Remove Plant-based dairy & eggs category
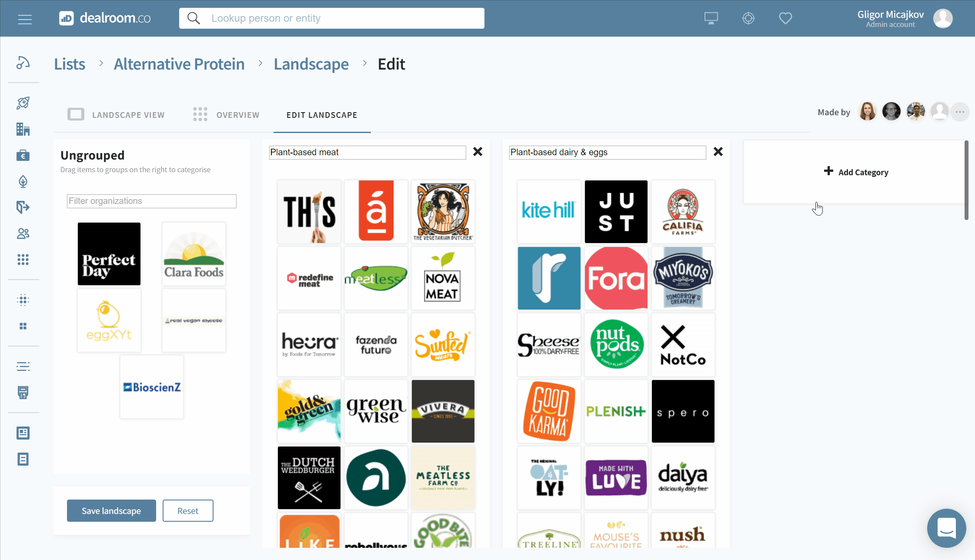 coord(718,152)
